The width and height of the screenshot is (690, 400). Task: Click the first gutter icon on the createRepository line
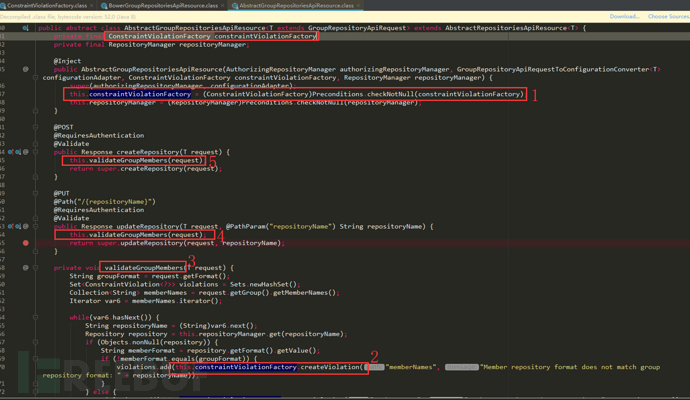(x=10, y=152)
